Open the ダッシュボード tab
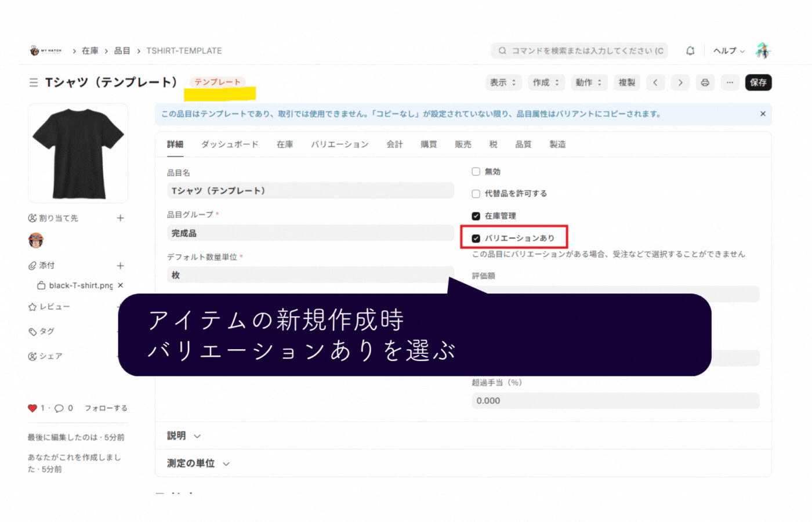This screenshot has width=812, height=522. tap(230, 144)
